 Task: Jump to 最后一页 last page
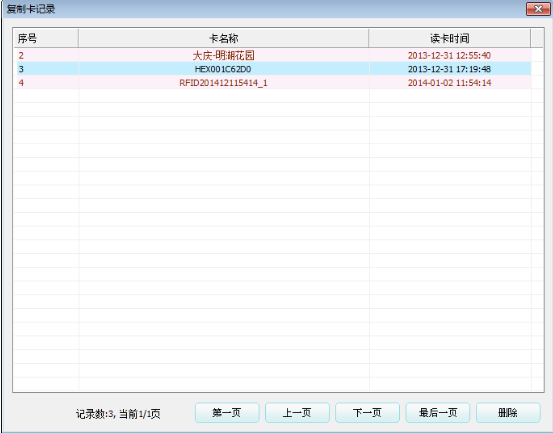(x=438, y=412)
